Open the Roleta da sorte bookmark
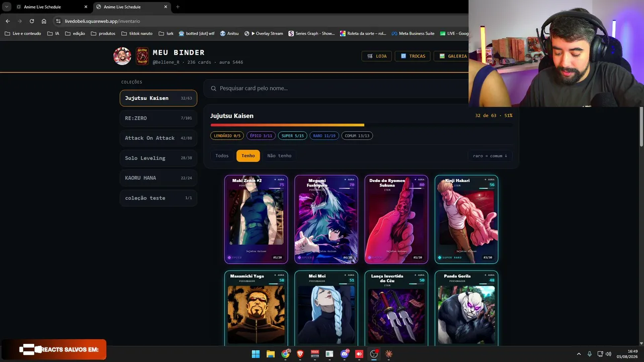 click(363, 34)
